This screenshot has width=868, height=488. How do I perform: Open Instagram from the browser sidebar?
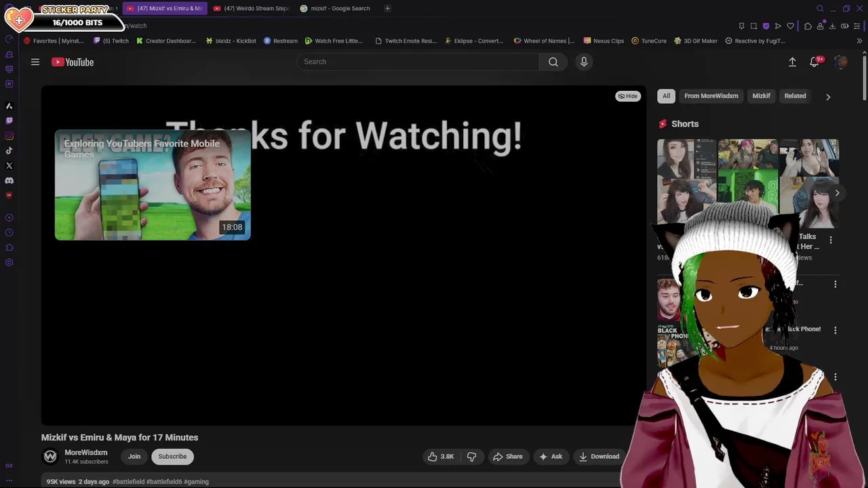point(9,136)
